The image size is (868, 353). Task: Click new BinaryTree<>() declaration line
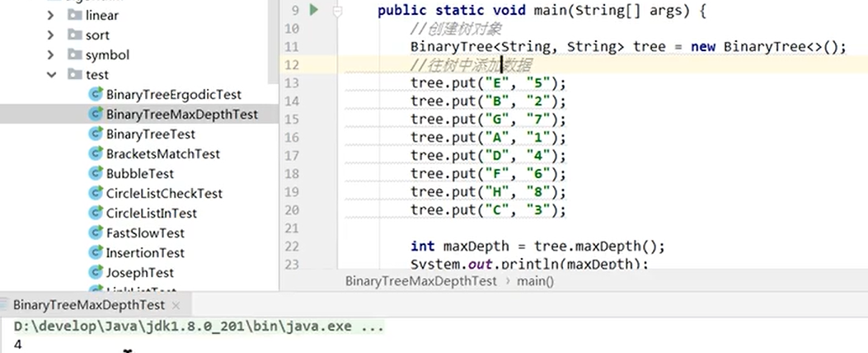pos(628,47)
